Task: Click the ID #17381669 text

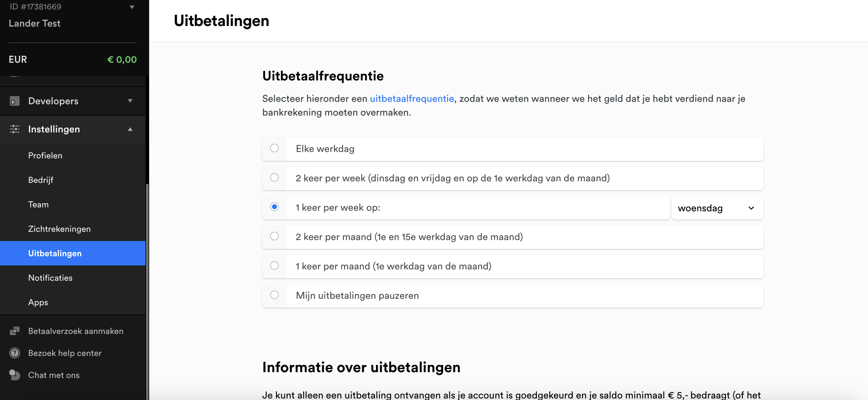Action: coord(35,6)
